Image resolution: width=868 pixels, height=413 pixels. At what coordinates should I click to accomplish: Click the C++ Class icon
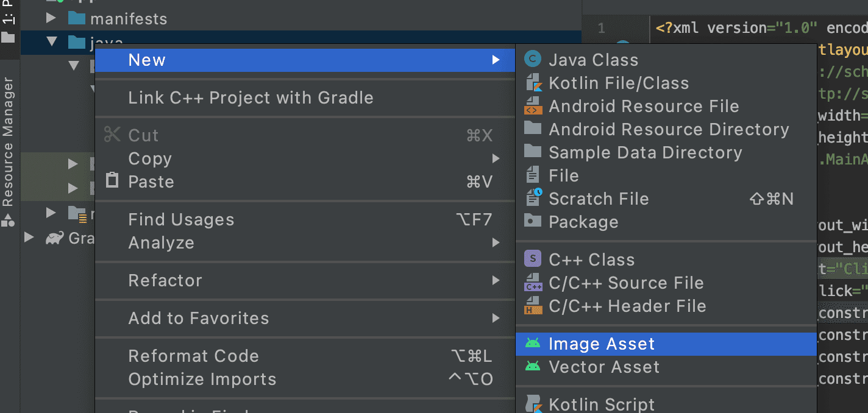pyautogui.click(x=533, y=259)
